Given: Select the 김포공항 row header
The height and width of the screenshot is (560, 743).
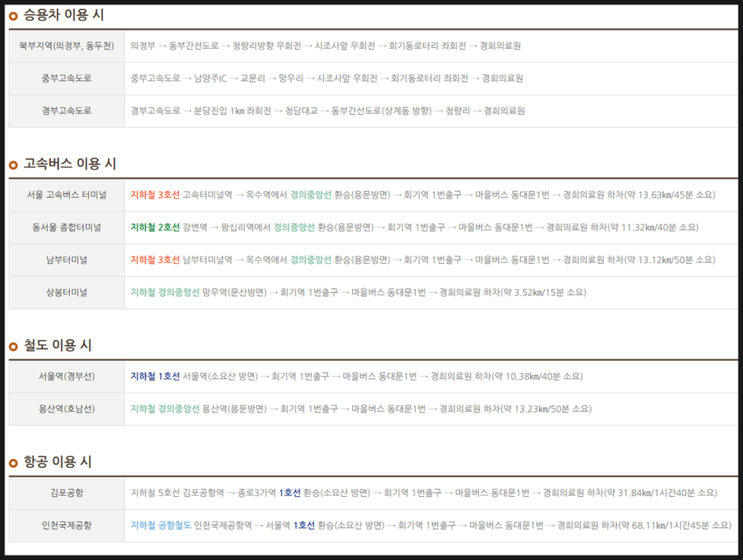Looking at the screenshot, I should tap(67, 493).
